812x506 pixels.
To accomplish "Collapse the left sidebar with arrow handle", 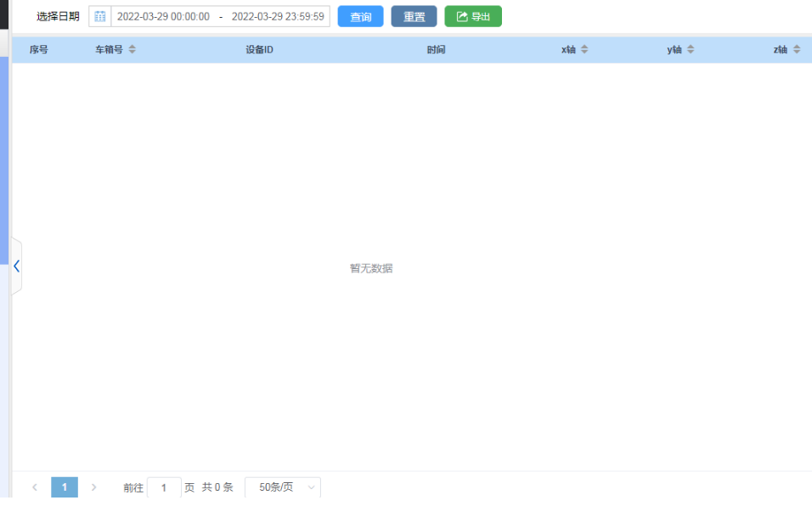I will (x=16, y=267).
